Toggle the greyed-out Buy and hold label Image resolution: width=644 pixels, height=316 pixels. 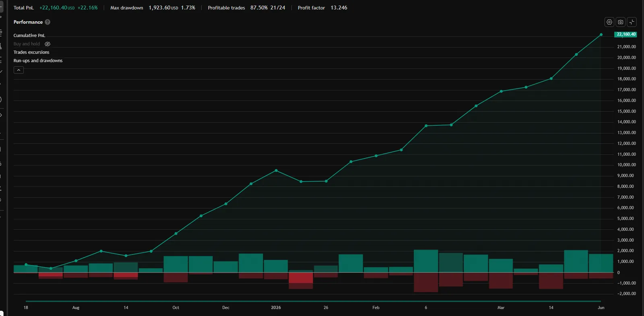coord(27,44)
